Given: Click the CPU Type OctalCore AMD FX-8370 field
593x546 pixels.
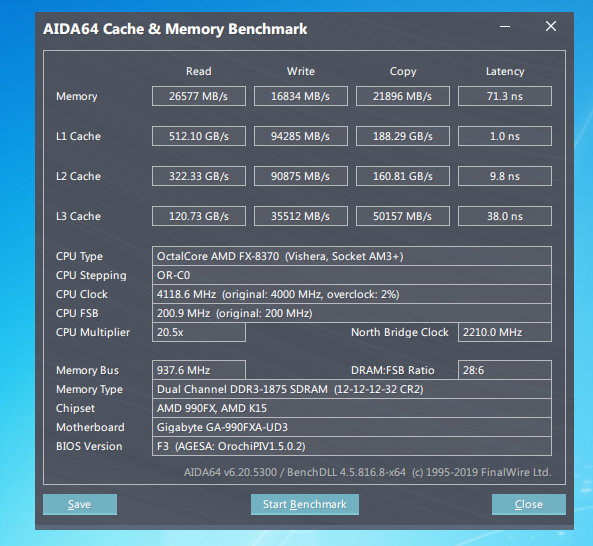Looking at the screenshot, I should point(352,256).
